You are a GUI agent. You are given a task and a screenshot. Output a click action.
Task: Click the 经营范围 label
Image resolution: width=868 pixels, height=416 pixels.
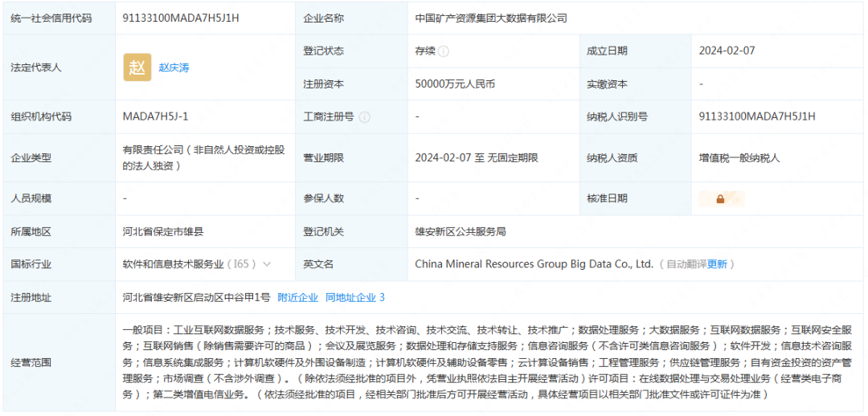[x=31, y=364]
